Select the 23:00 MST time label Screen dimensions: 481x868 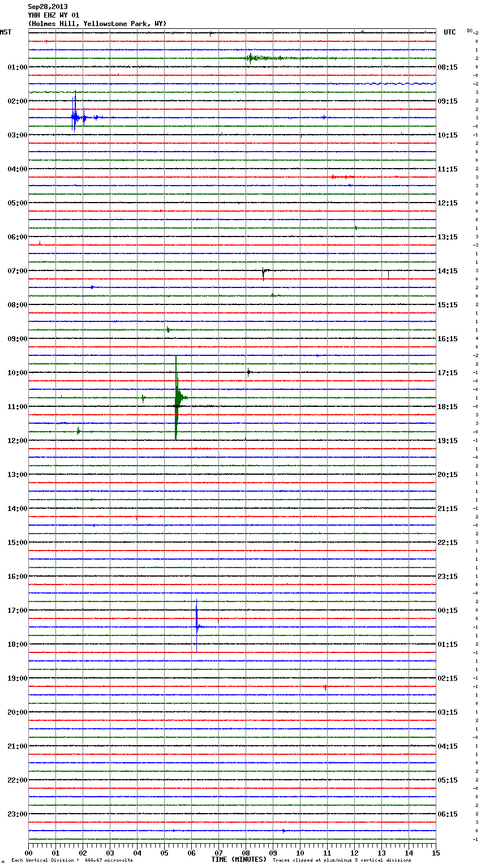17,814
